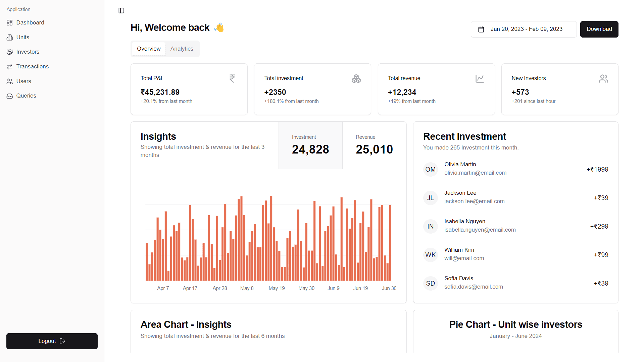Screen dimensions: 644x362
Task: Click the rupee icon on Total P&L card
Action: [x=232, y=78]
